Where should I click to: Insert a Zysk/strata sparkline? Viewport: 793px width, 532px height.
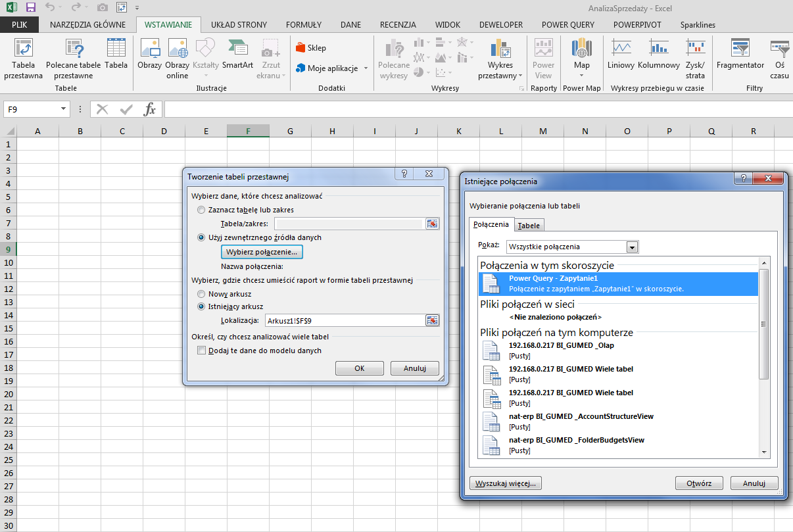695,59
